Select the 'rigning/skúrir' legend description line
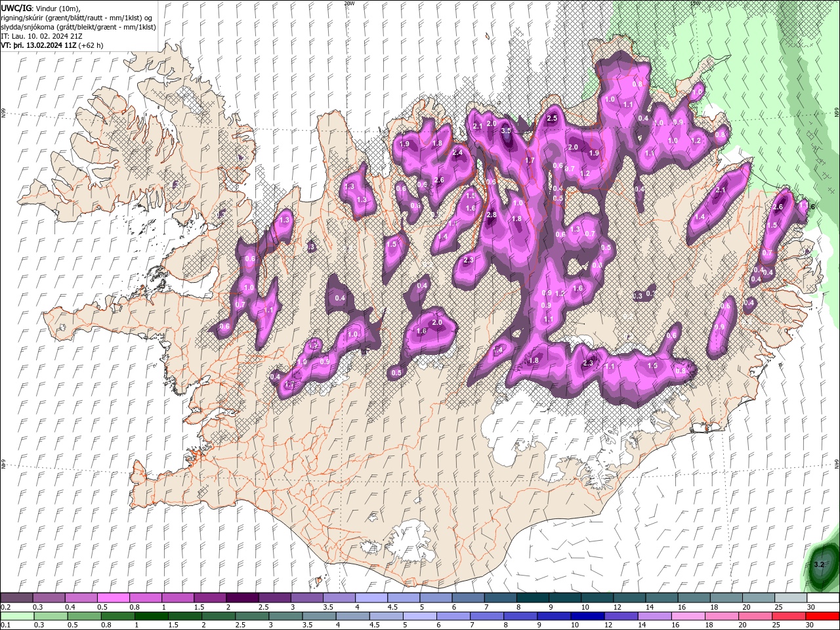 click(77, 18)
